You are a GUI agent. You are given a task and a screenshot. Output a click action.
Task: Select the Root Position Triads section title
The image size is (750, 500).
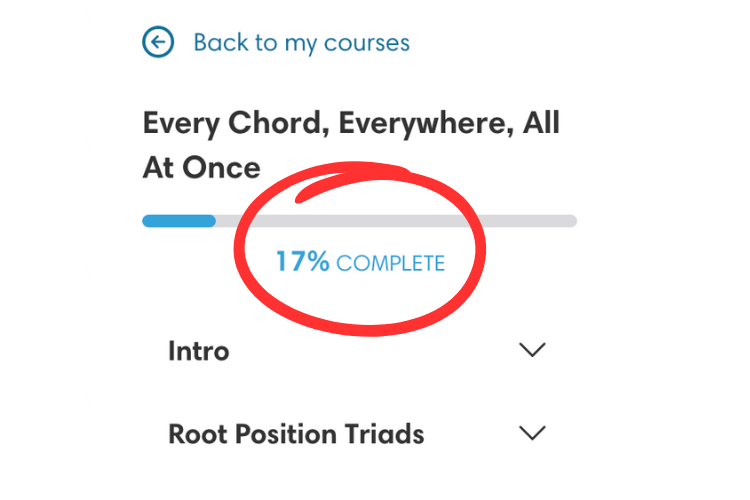pos(296,435)
